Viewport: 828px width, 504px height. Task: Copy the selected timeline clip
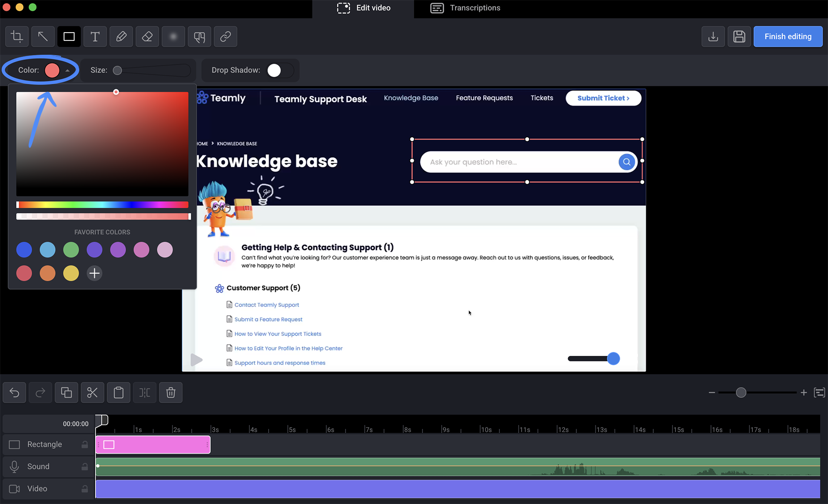[x=67, y=393]
